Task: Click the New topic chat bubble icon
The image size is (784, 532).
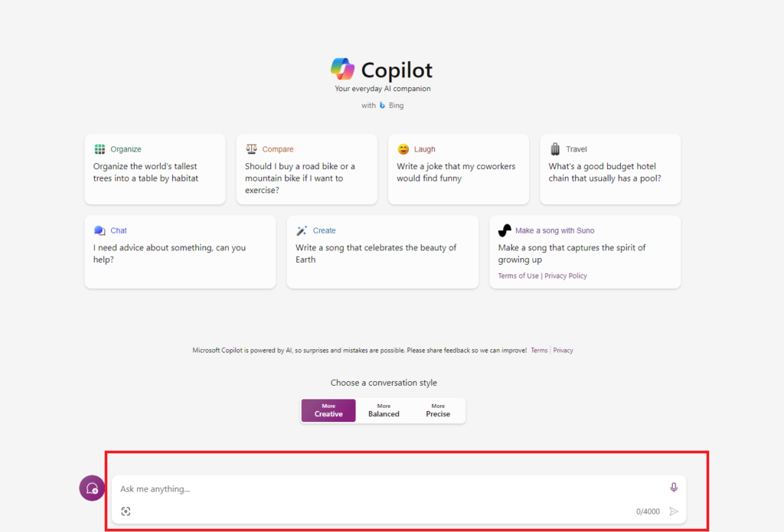Action: point(92,488)
